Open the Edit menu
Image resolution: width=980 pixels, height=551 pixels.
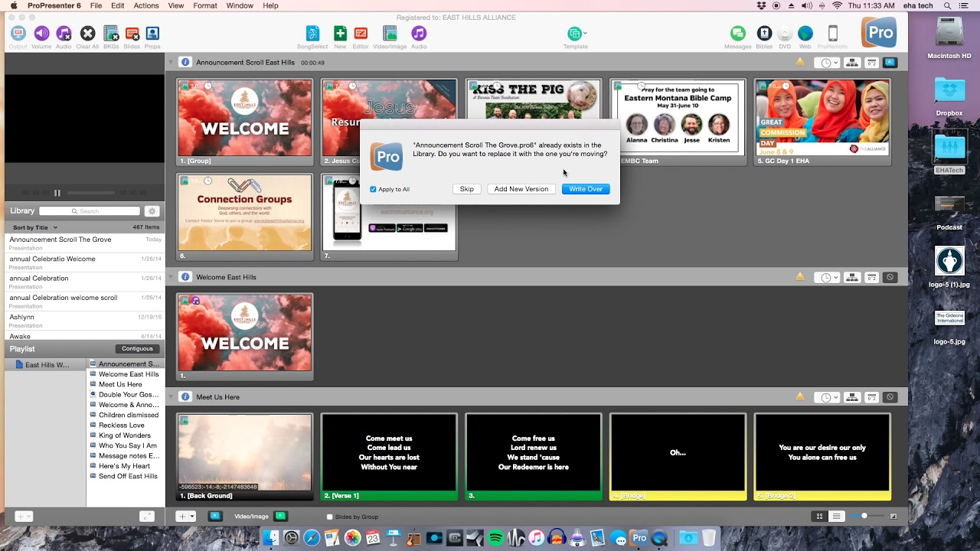[117, 5]
